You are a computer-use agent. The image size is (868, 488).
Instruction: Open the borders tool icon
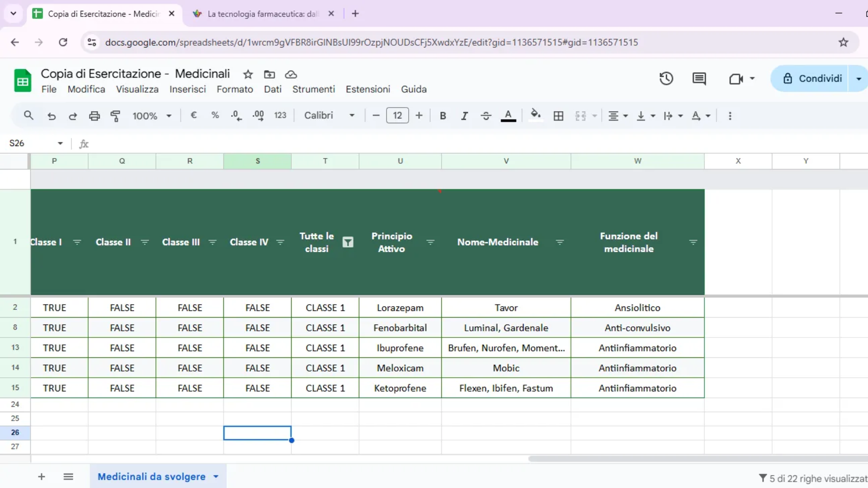click(x=558, y=116)
